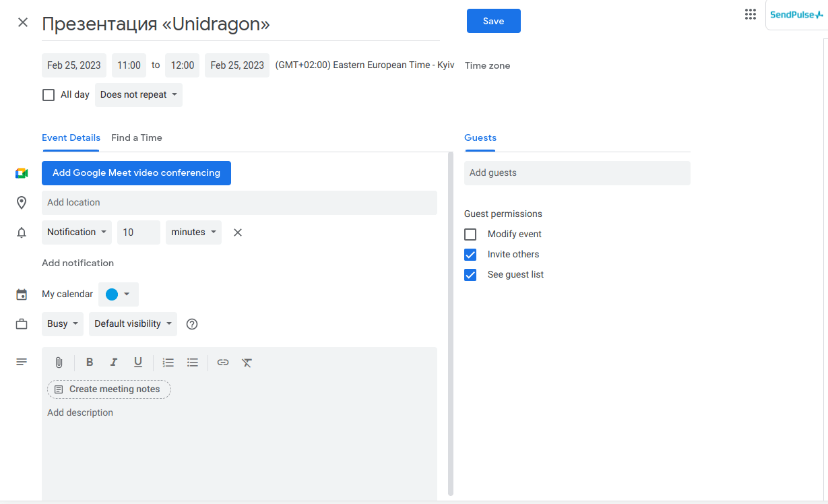828x504 pixels.
Task: Open the Default visibility dropdown
Action: (x=133, y=324)
